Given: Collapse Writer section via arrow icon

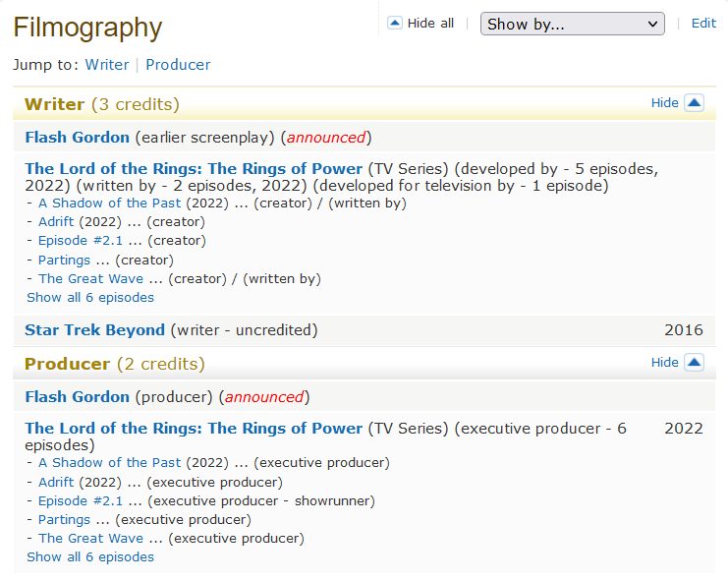Looking at the screenshot, I should click(x=695, y=102).
